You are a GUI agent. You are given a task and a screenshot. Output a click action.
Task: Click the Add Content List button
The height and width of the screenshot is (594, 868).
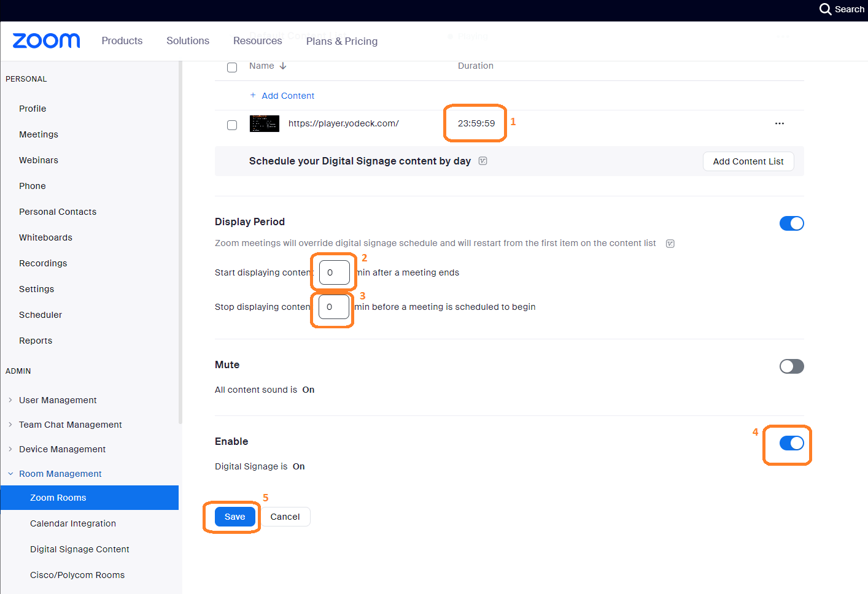click(748, 161)
